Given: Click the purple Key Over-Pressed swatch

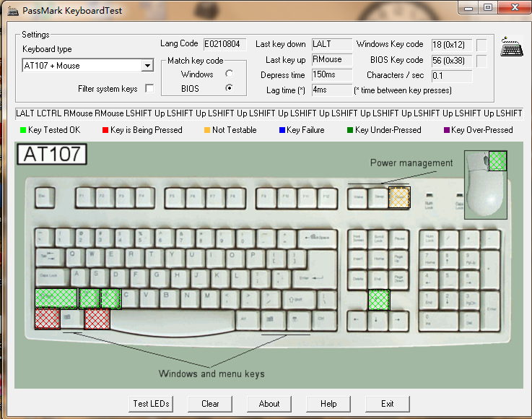Looking at the screenshot, I should click(x=447, y=130).
